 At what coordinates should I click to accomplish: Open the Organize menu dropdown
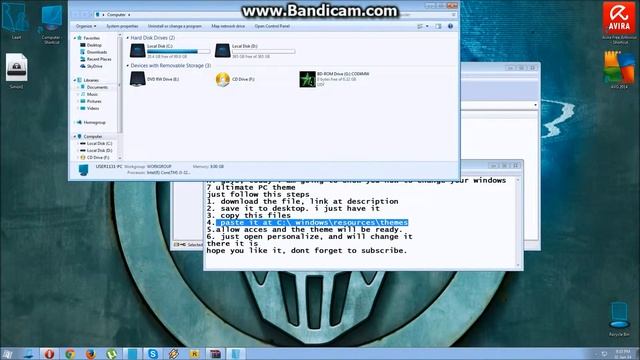tap(86, 26)
